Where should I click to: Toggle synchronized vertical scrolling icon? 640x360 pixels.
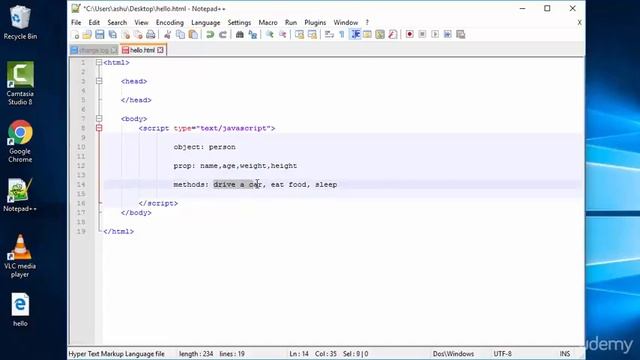(299, 35)
